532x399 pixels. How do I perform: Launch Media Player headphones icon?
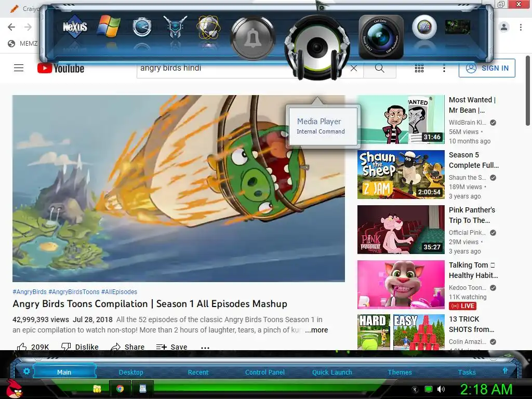(x=317, y=47)
